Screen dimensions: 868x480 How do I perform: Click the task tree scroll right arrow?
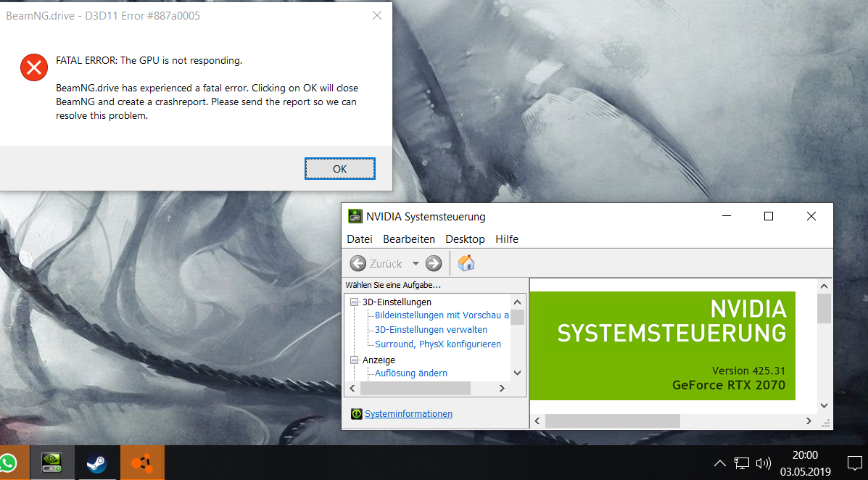[502, 389]
